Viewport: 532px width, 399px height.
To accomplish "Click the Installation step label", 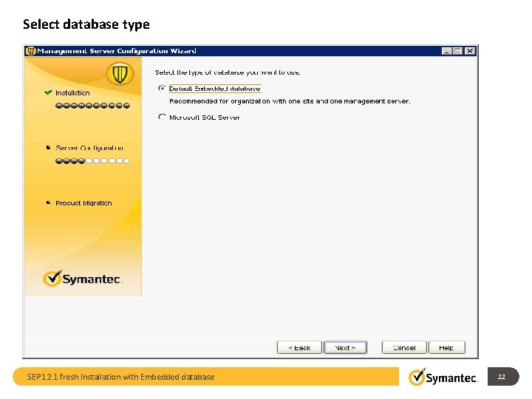I will [x=72, y=93].
